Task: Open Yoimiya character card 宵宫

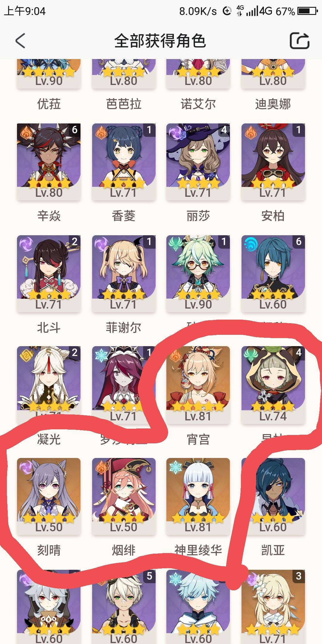Action: point(198,385)
